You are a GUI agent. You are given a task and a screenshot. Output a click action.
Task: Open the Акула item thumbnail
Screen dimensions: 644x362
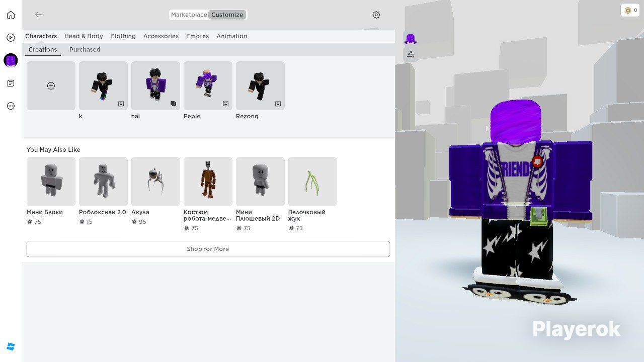(x=155, y=182)
